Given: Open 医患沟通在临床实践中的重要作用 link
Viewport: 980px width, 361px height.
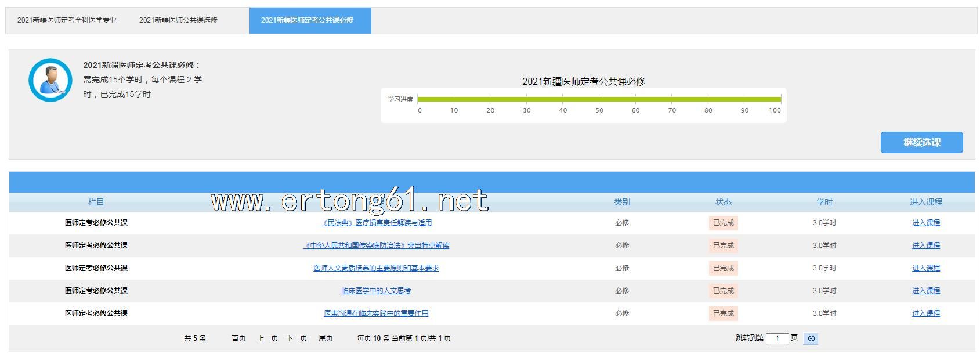Looking at the screenshot, I should (376, 313).
